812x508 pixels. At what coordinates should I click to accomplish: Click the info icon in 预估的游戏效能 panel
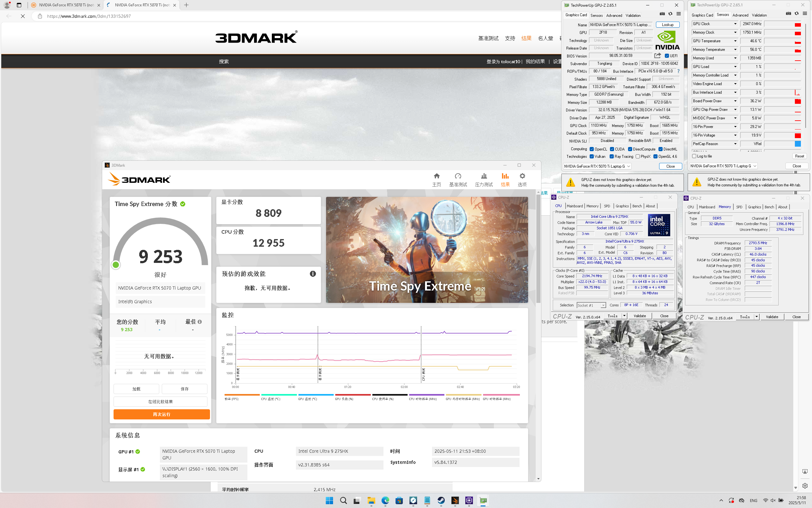pos(313,274)
